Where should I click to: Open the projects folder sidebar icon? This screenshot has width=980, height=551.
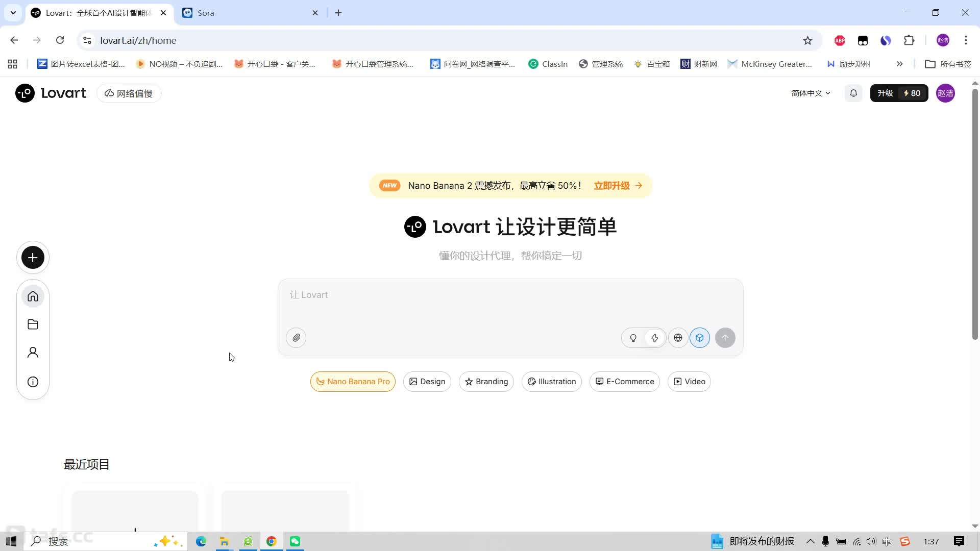pyautogui.click(x=33, y=324)
